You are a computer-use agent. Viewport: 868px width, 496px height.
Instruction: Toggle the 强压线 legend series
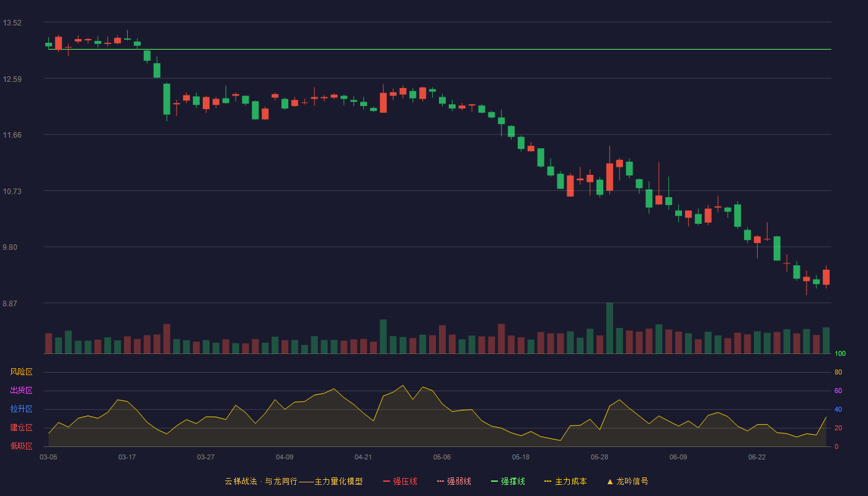400,481
